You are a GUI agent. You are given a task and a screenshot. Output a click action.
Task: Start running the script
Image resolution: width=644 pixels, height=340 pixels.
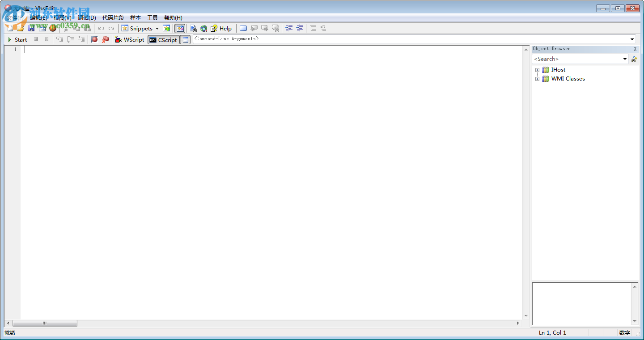[x=17, y=39]
